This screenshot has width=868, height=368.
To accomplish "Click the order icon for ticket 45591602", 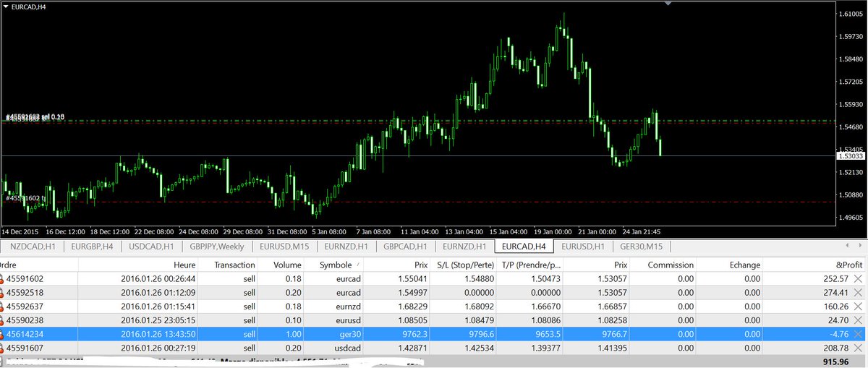I will tap(3, 278).
